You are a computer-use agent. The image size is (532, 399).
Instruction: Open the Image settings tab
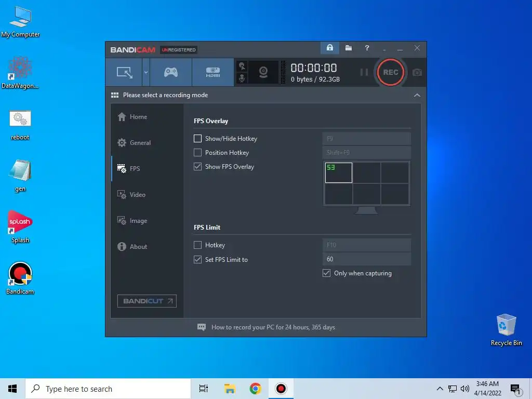coord(147,221)
